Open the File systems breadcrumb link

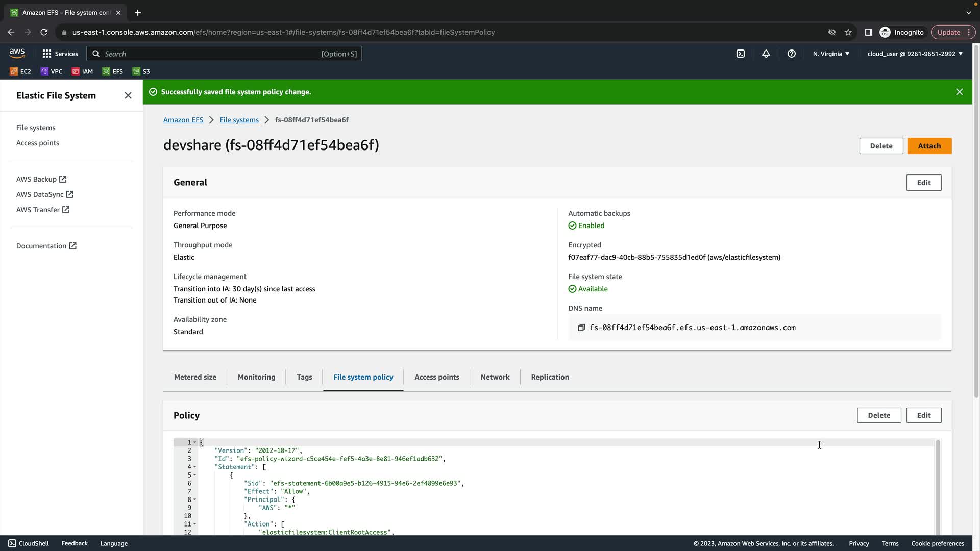click(x=239, y=120)
